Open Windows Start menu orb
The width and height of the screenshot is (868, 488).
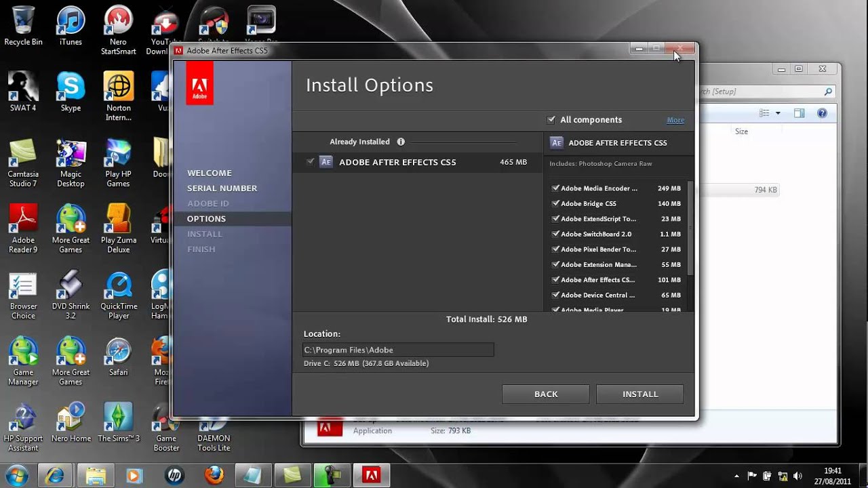point(16,474)
